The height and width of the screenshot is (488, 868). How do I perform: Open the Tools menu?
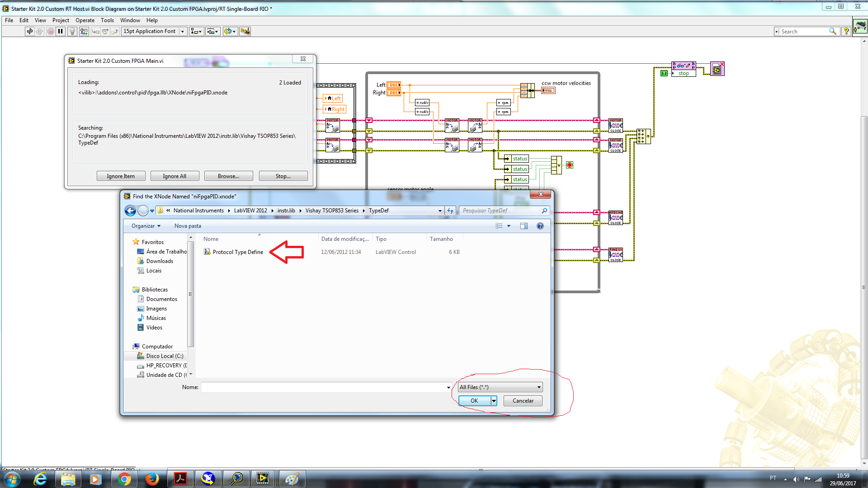click(x=107, y=20)
